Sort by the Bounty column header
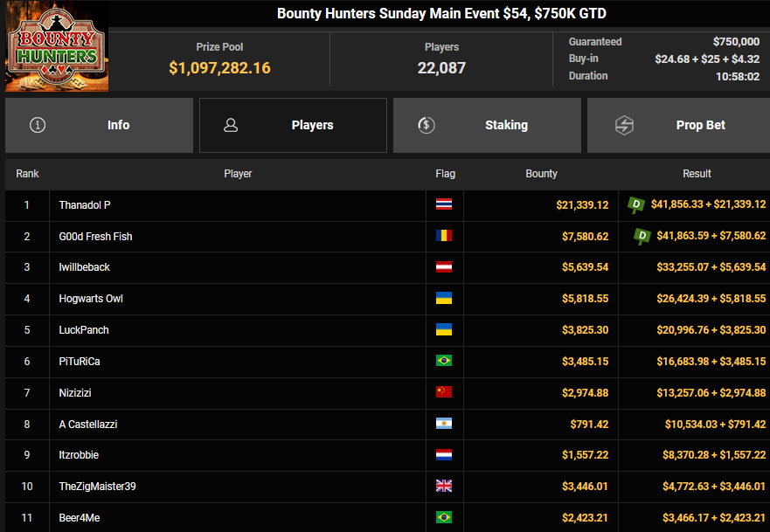 tap(541, 174)
